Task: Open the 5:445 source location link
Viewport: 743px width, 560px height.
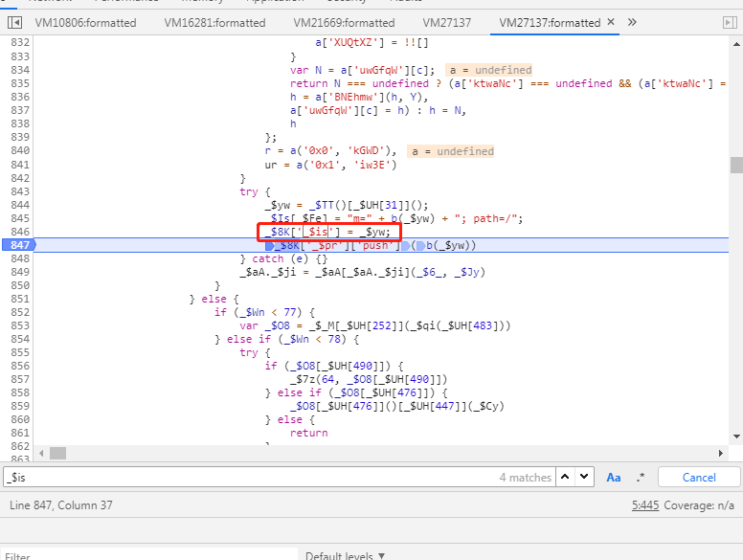Action: [x=645, y=505]
